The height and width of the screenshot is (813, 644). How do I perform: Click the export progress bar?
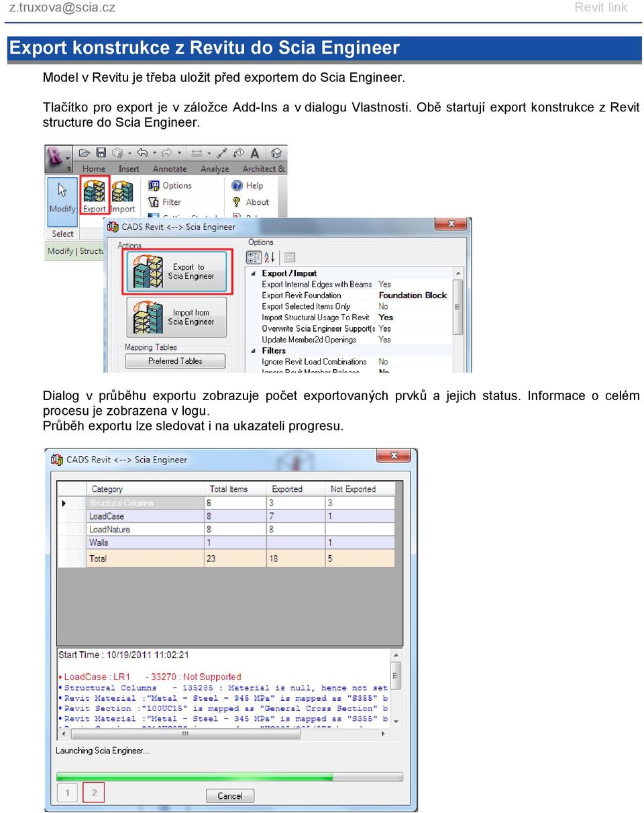[229, 777]
